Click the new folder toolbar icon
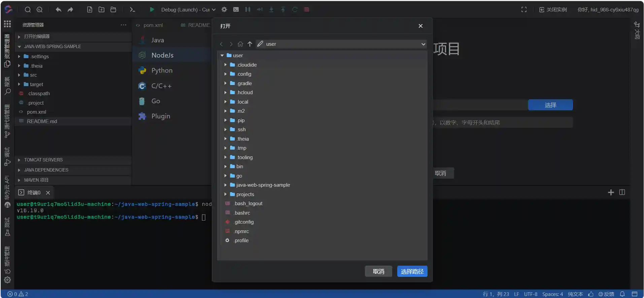Image resolution: width=644 pixels, height=298 pixels. (101, 10)
